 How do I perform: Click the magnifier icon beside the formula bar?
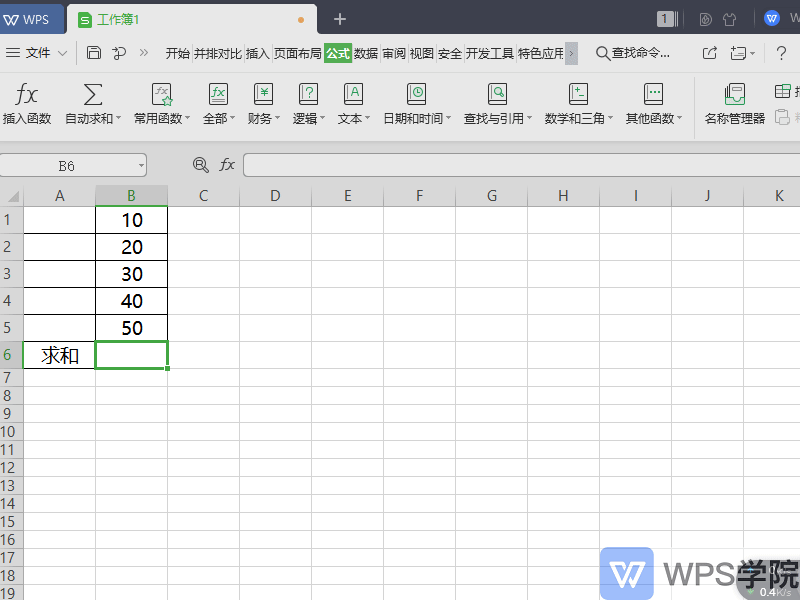coord(200,165)
